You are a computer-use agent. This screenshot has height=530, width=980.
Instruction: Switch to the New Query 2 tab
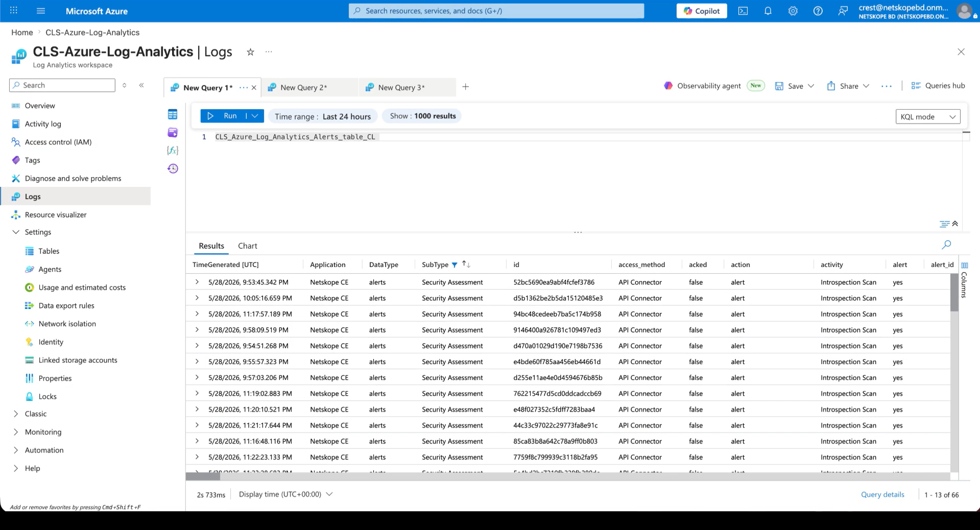click(x=309, y=87)
